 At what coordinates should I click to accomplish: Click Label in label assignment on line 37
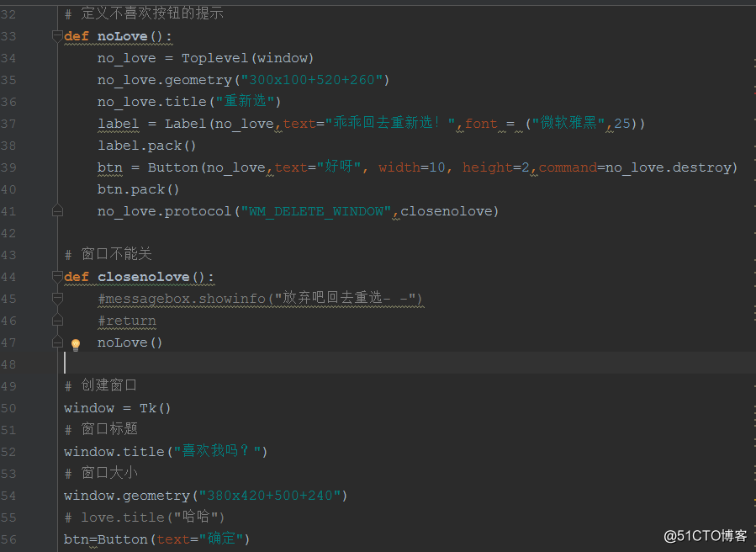[x=186, y=124]
